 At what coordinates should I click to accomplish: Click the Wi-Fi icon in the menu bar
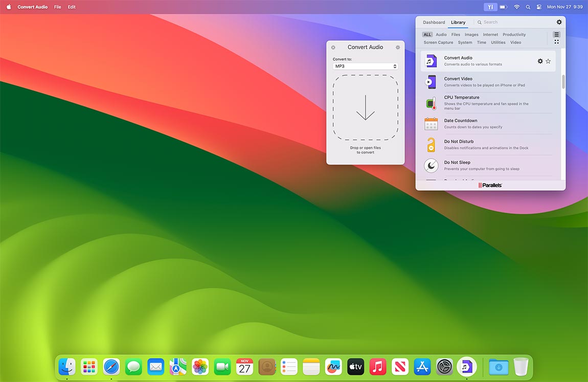(517, 7)
